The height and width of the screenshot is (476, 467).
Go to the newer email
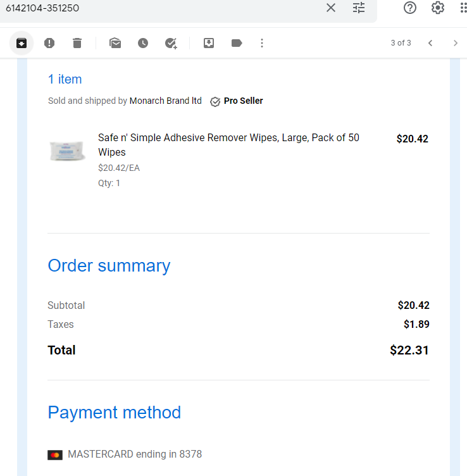pos(430,43)
